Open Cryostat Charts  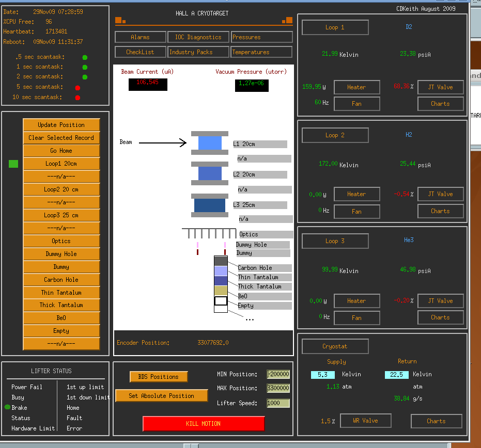(436, 421)
